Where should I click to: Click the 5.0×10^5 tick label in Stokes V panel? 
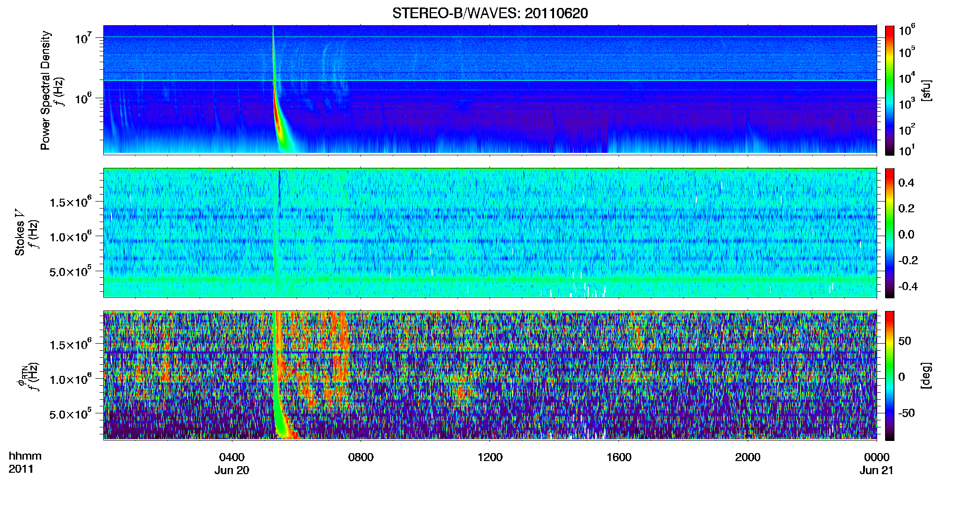[x=71, y=271]
